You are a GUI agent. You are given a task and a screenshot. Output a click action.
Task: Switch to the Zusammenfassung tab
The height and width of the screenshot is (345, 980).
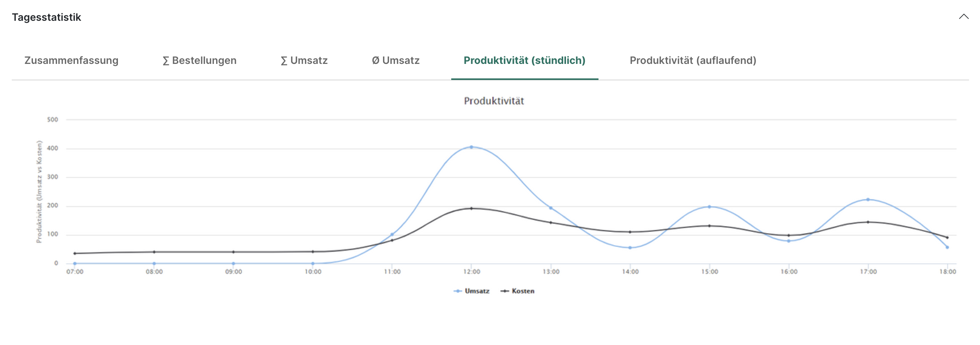coord(71,60)
